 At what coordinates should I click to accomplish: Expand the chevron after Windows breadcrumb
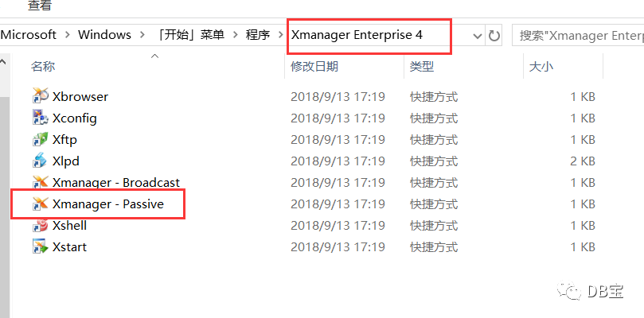(x=142, y=35)
